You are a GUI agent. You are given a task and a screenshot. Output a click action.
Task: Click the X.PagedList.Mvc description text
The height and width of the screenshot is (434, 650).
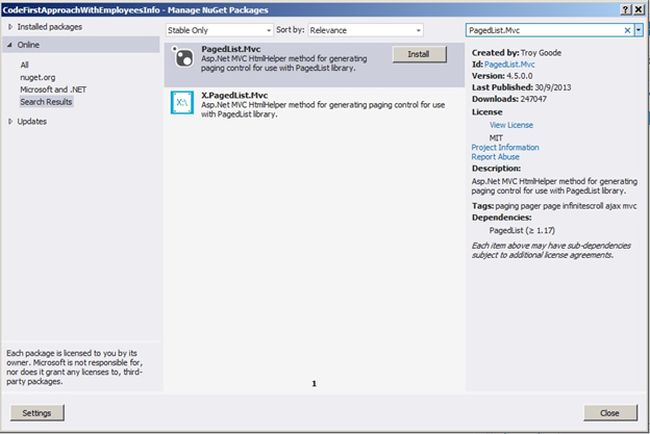click(323, 109)
